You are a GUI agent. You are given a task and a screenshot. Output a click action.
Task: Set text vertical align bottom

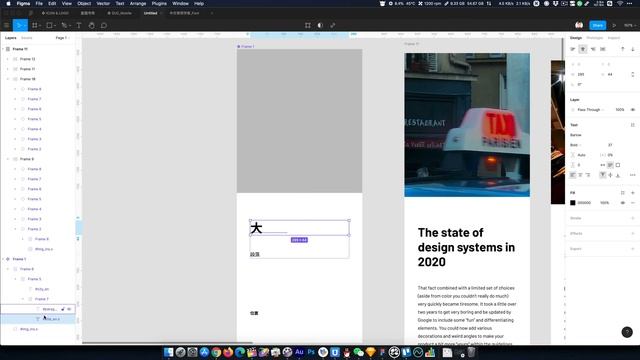[618, 175]
